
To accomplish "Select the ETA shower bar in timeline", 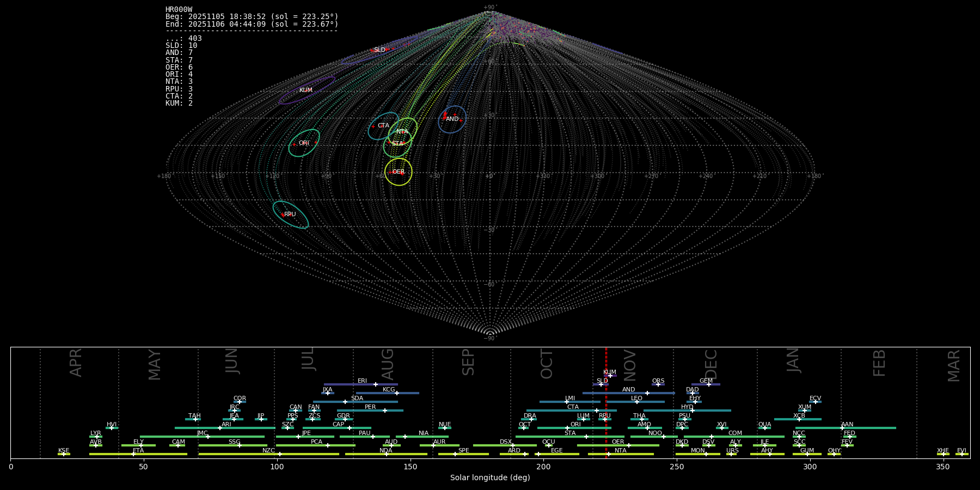I will 138,454.
